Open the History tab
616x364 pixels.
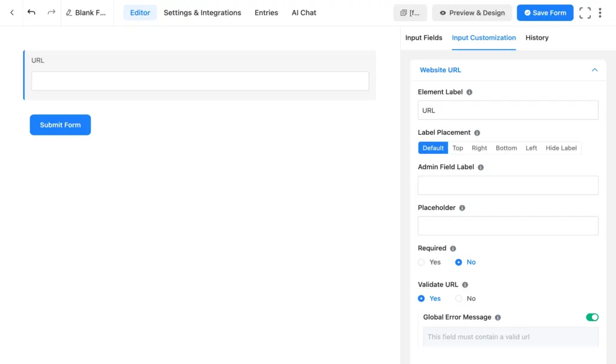point(537,38)
